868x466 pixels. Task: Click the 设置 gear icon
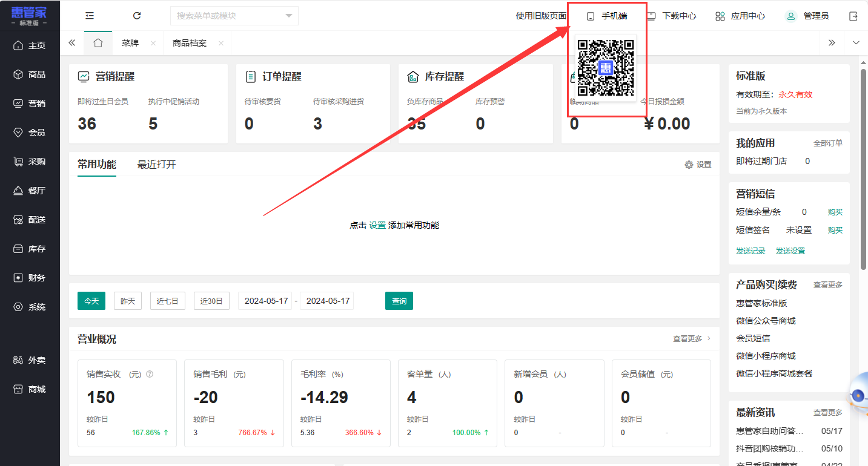click(689, 165)
